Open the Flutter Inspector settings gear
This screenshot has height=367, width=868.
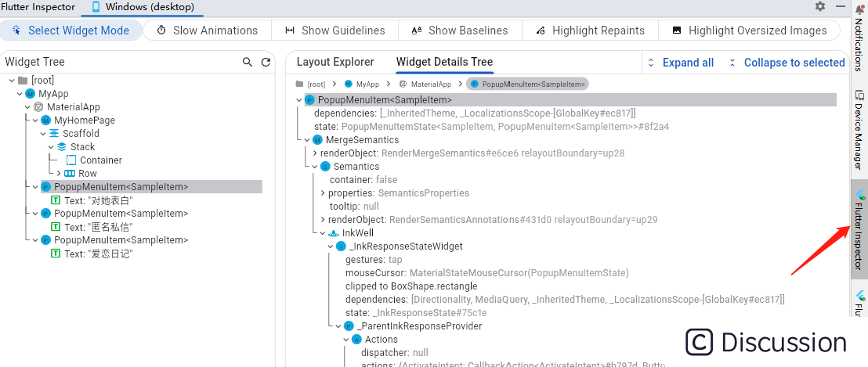point(820,6)
